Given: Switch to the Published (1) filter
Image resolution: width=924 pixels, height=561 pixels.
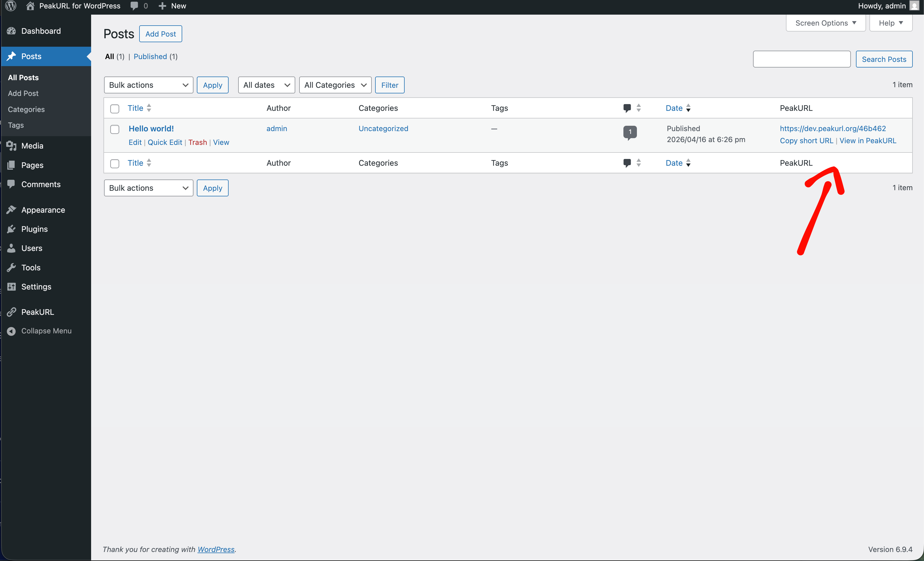Looking at the screenshot, I should pyautogui.click(x=150, y=56).
